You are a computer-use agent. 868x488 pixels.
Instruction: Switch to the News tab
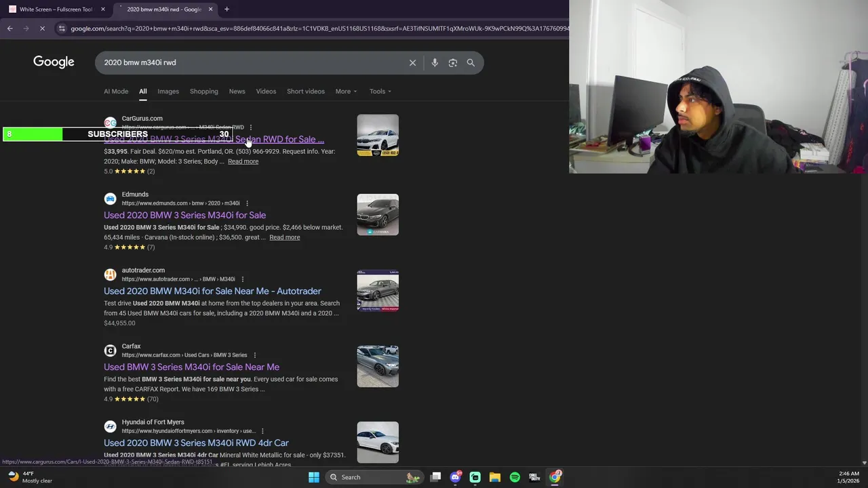[237, 91]
